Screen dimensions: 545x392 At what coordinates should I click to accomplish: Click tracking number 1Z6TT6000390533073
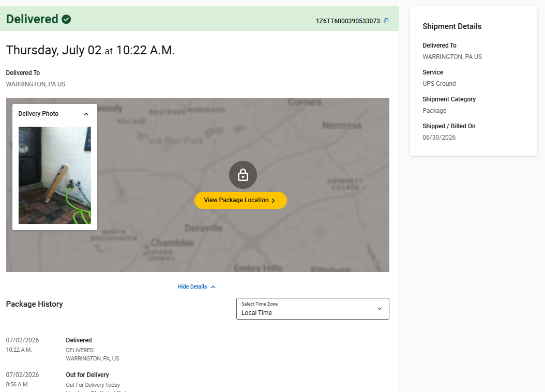(x=347, y=21)
